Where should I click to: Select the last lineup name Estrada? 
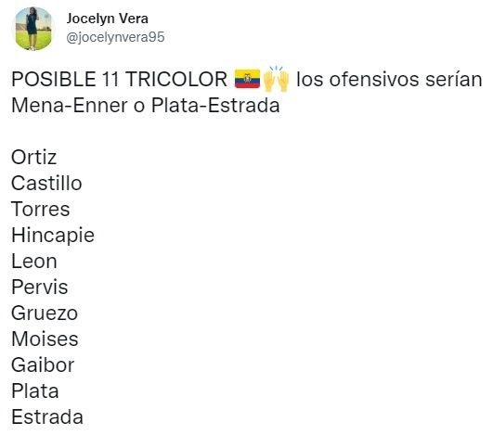point(47,417)
